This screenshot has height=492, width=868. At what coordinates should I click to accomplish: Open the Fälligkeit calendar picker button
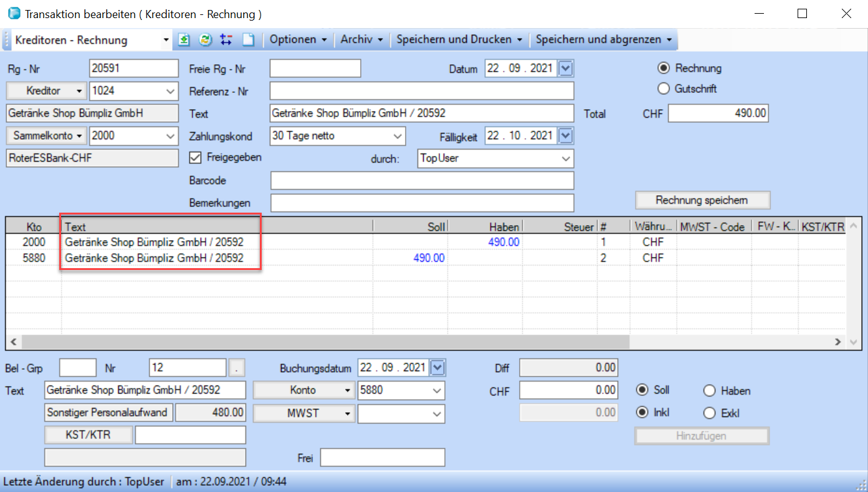(566, 135)
